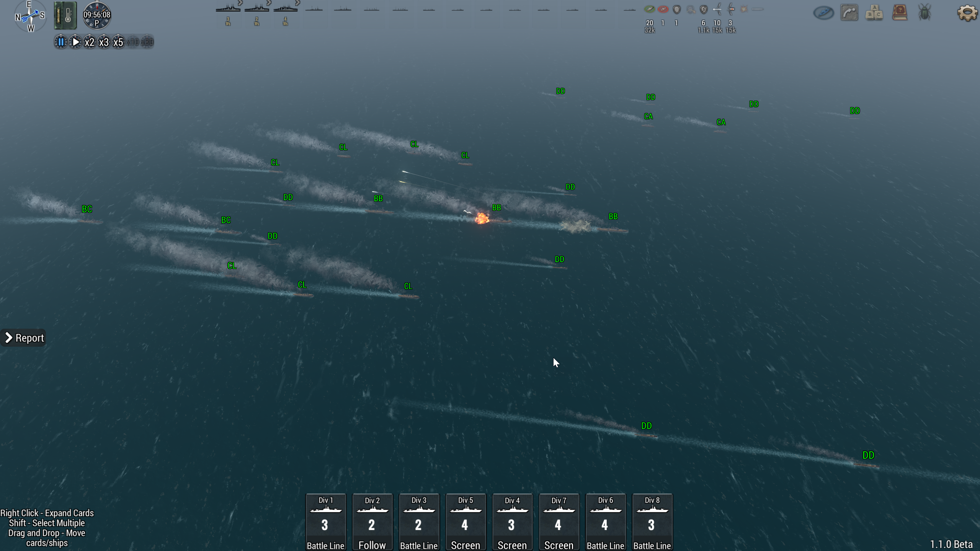Click the ABC letter blocks icon
The height and width of the screenshot is (551, 980).
[874, 13]
